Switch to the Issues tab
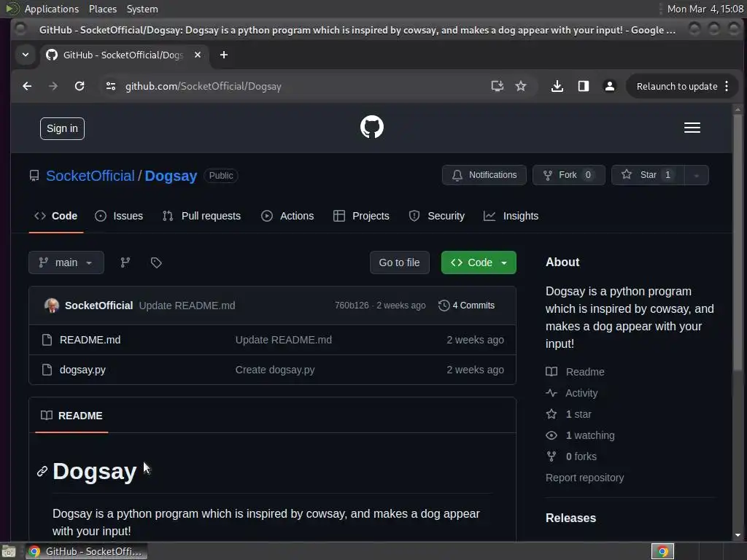The width and height of the screenshot is (747, 560). pyautogui.click(x=119, y=216)
